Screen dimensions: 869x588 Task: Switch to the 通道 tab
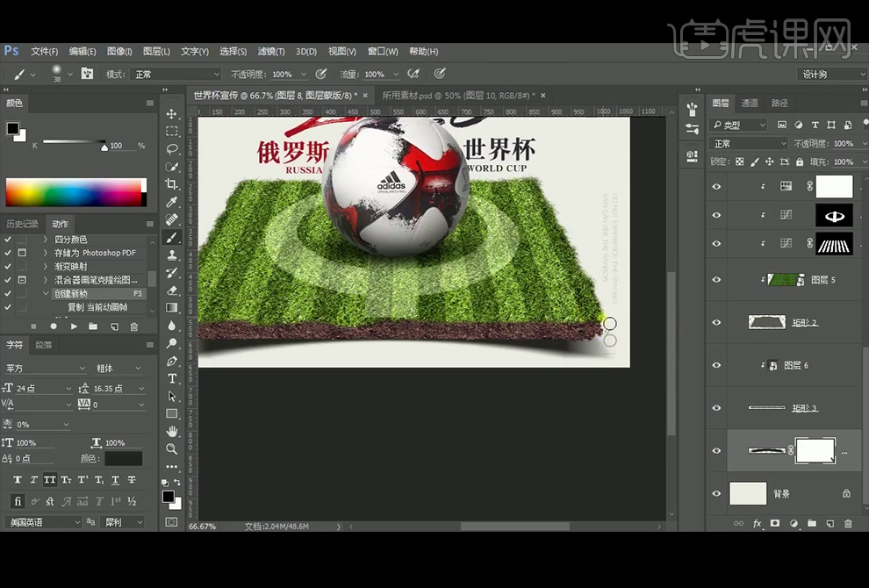750,104
